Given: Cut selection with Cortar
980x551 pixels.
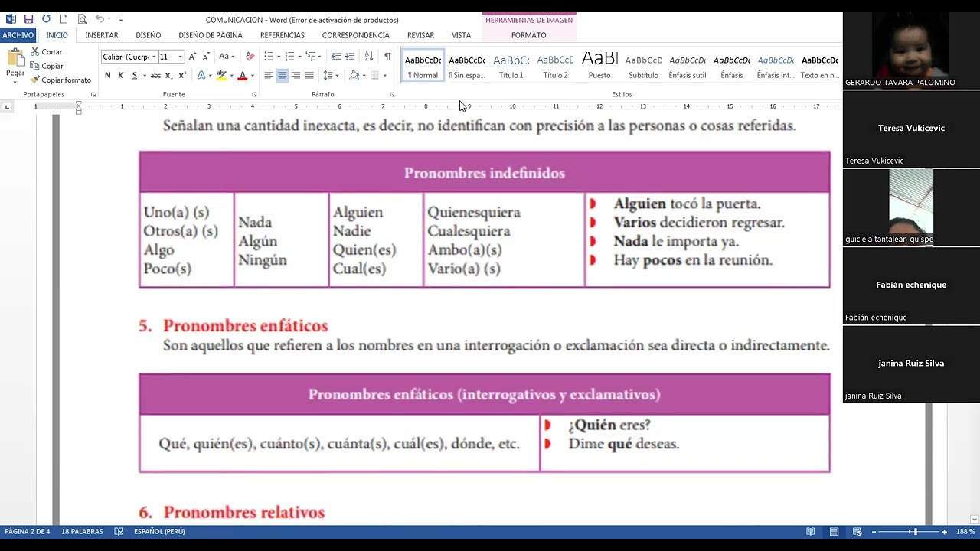Looking at the screenshot, I should coord(47,52).
